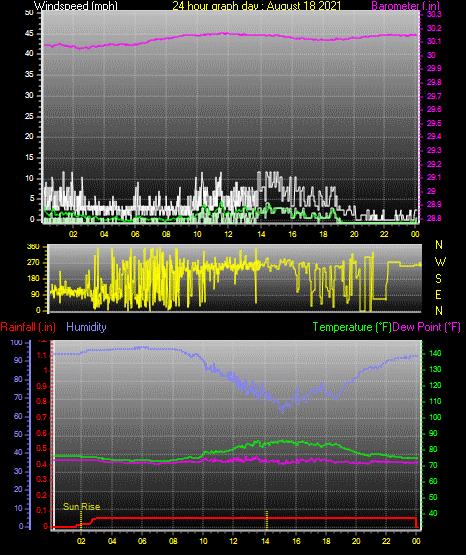Click the Rainfall (.in) legend label
Image resolution: width=466 pixels, height=555 pixels.
pos(28,327)
